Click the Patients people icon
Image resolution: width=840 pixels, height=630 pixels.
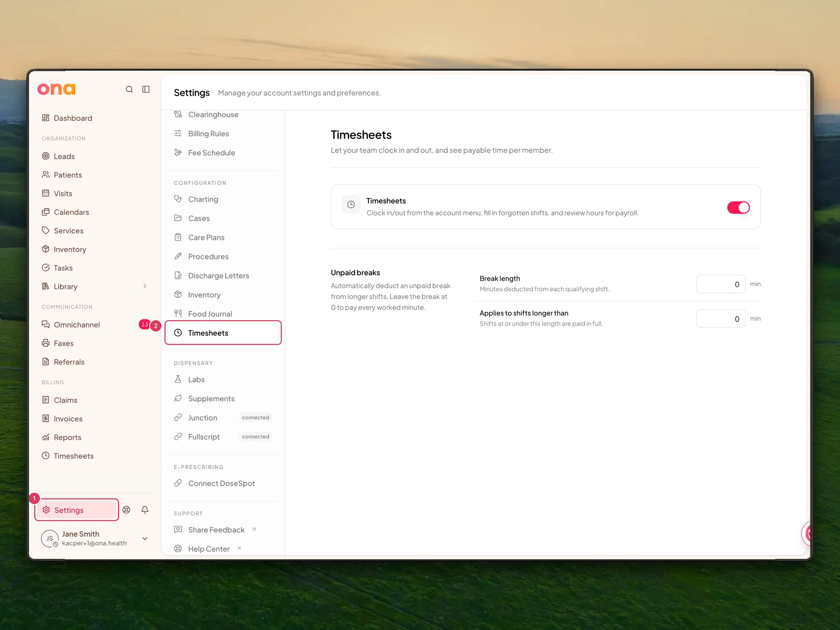pos(45,175)
